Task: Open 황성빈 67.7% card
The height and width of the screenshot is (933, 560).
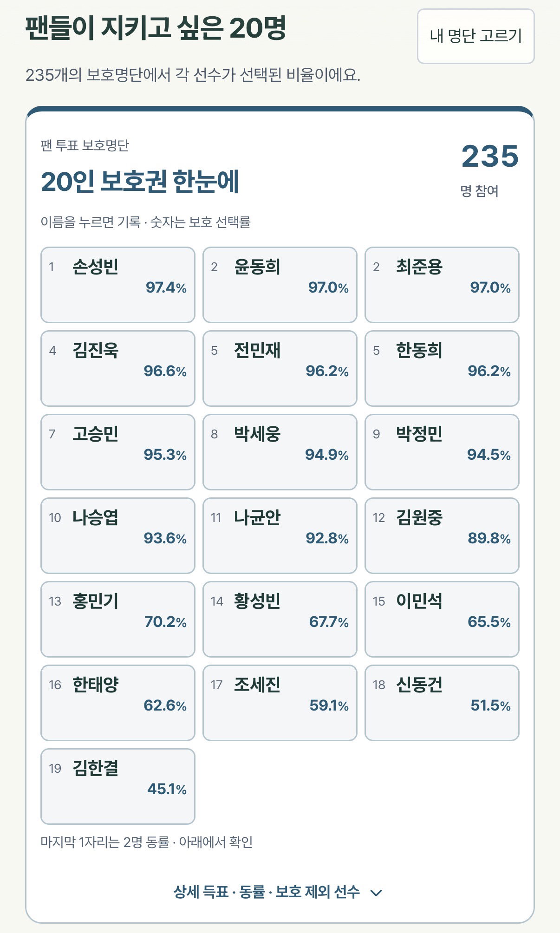Action: click(x=280, y=619)
